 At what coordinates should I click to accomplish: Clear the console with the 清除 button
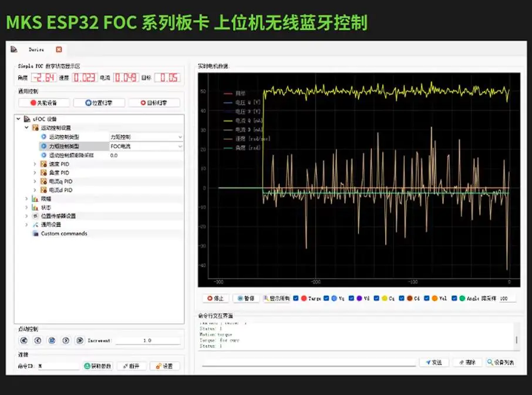pyautogui.click(x=467, y=363)
